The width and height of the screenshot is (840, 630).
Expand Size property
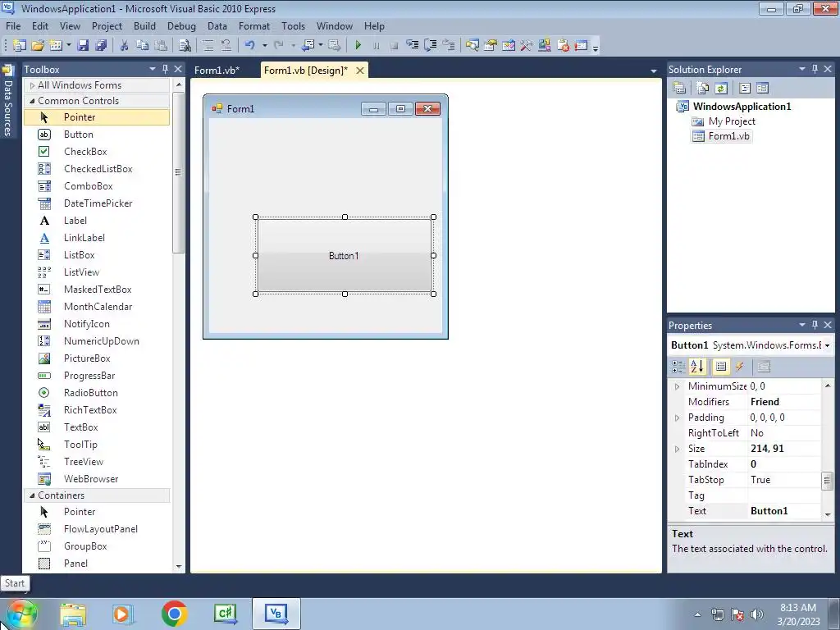677,449
